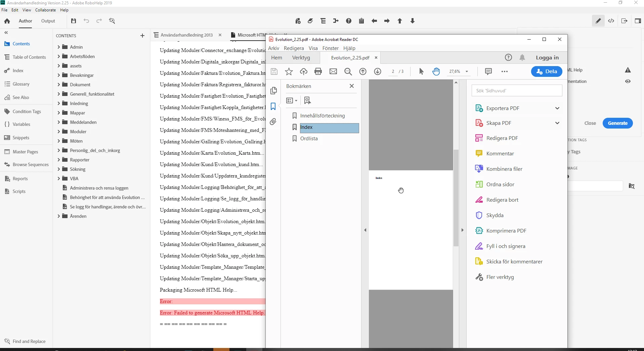Open the attachments paperclip panel
This screenshot has width=644, height=351.
pyautogui.click(x=273, y=121)
